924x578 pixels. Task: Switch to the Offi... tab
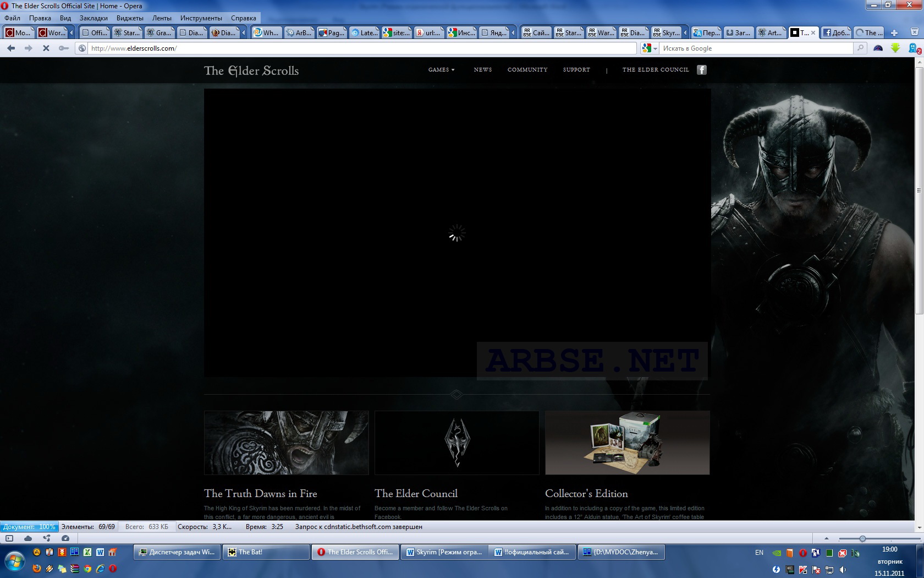[95, 33]
